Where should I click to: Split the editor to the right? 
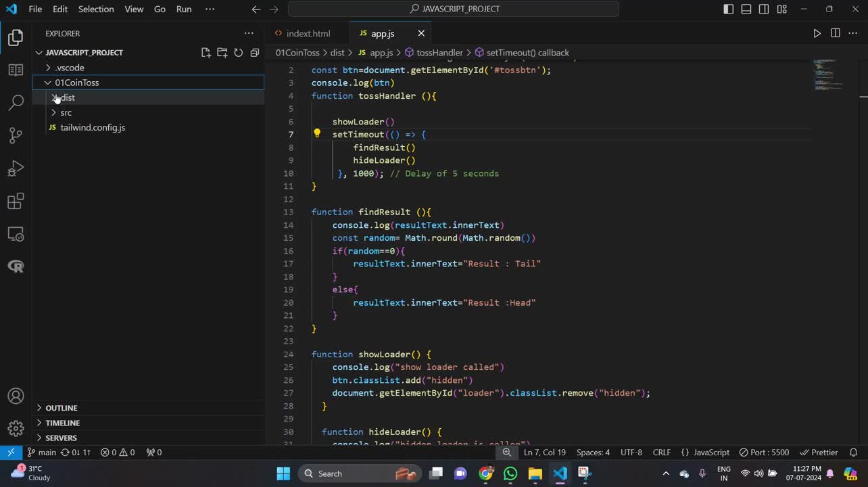[x=836, y=33]
